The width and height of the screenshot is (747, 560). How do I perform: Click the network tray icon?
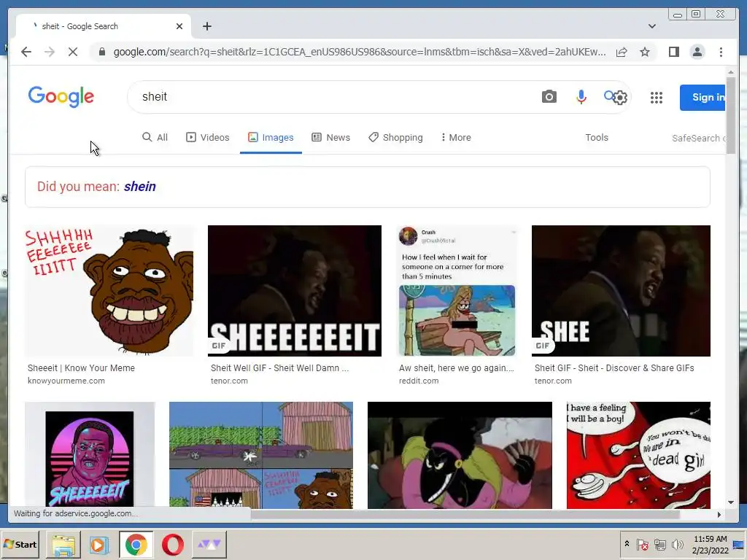click(659, 544)
